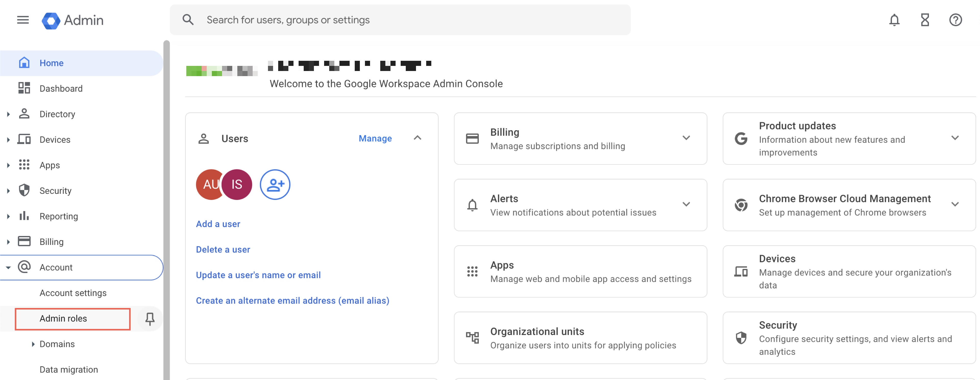Click the Alerts card bell icon
Image resolution: width=980 pixels, height=380 pixels.
(472, 205)
